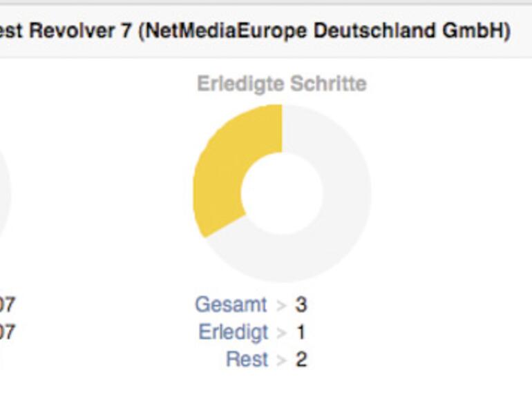Click the Gesamt label
Image resolution: width=532 pixels, height=399 pixels.
[x=231, y=304]
